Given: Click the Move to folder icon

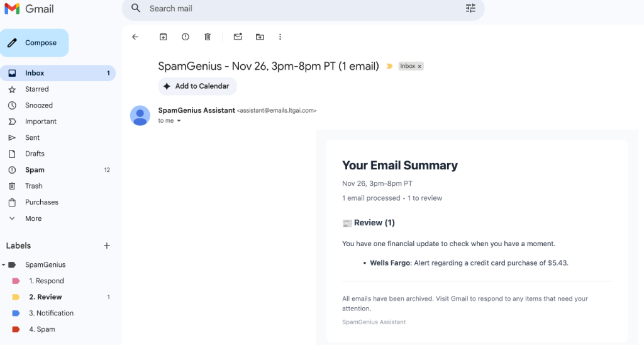Looking at the screenshot, I should (x=260, y=37).
